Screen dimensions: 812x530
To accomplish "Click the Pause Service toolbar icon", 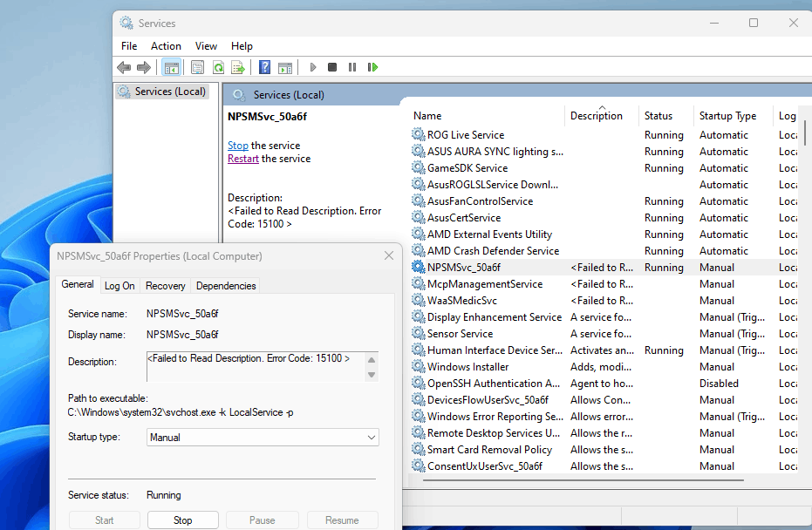I will pyautogui.click(x=352, y=67).
